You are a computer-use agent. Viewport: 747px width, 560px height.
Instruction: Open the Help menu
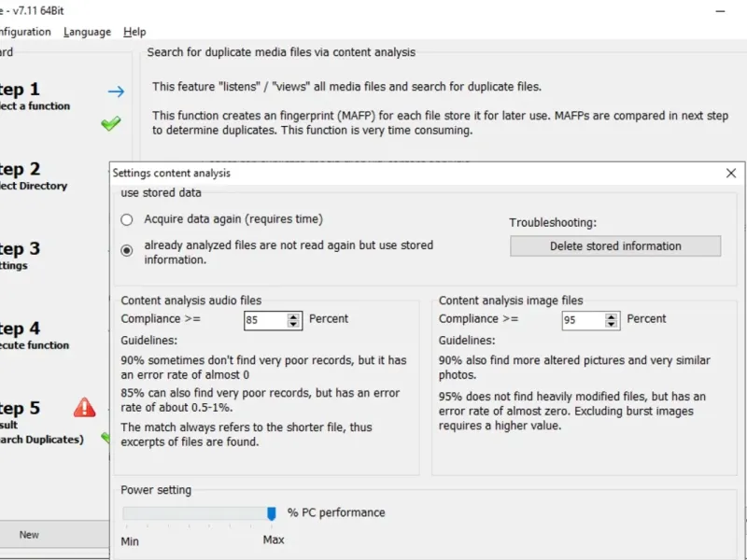pos(134,32)
